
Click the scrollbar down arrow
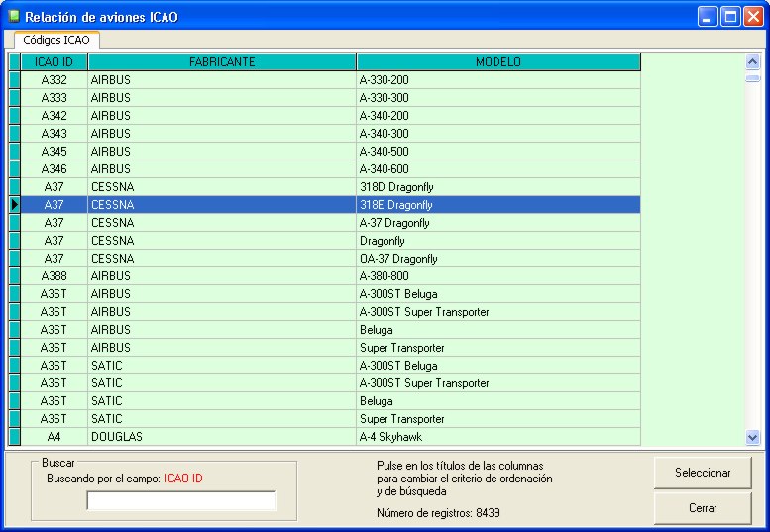(752, 437)
